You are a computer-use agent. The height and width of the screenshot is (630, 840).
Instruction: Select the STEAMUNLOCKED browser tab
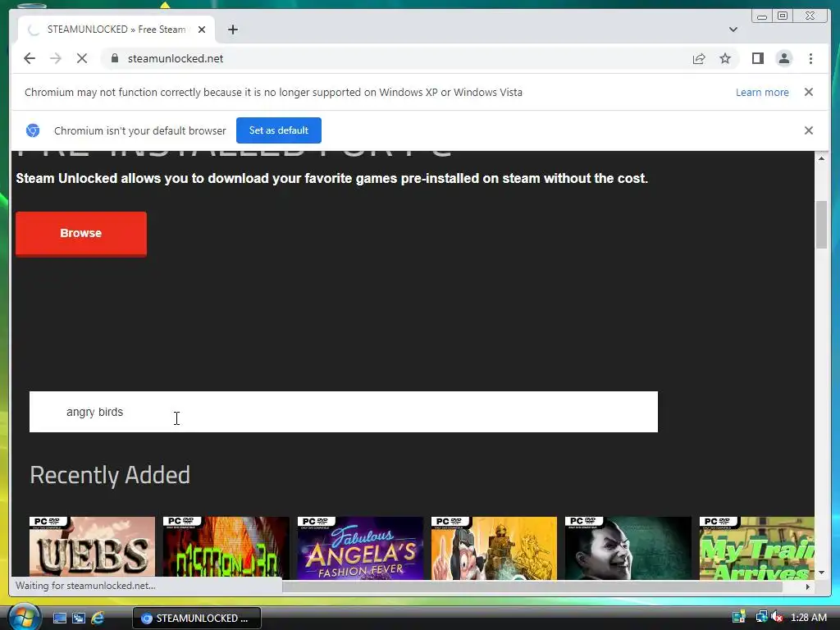click(116, 30)
